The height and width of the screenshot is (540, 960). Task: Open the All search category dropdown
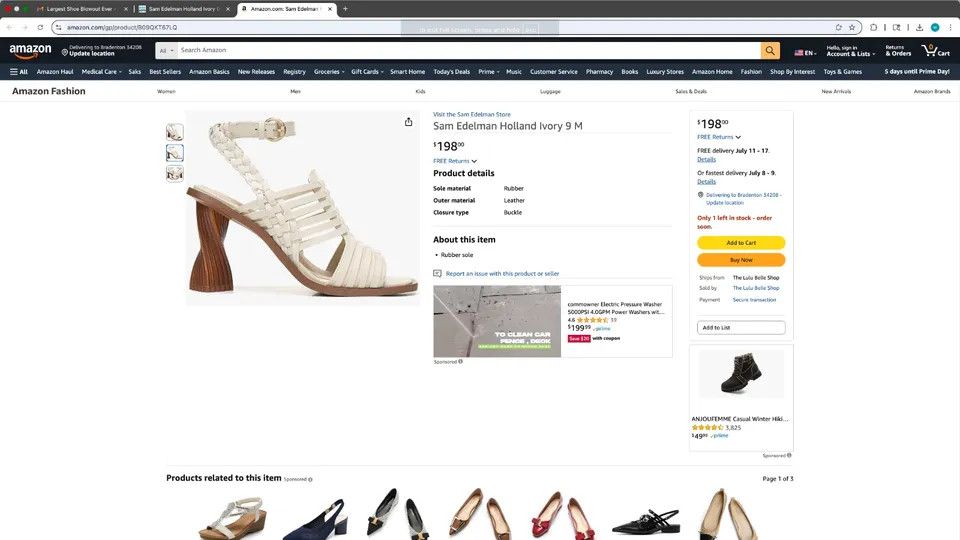pyautogui.click(x=167, y=51)
